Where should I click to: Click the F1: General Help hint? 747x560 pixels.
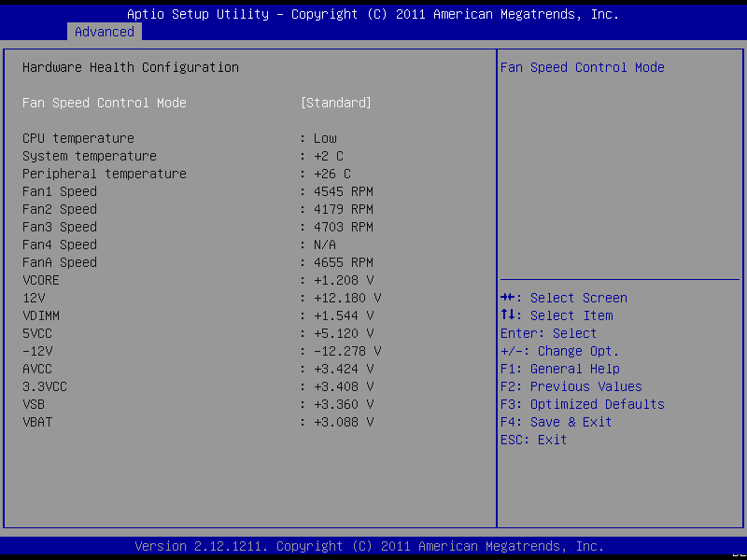(x=559, y=369)
